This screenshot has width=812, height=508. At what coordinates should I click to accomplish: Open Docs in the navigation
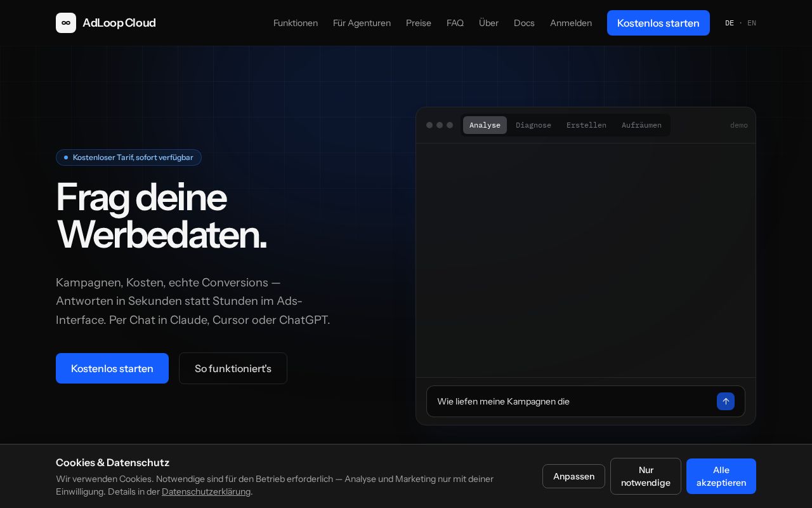point(524,23)
